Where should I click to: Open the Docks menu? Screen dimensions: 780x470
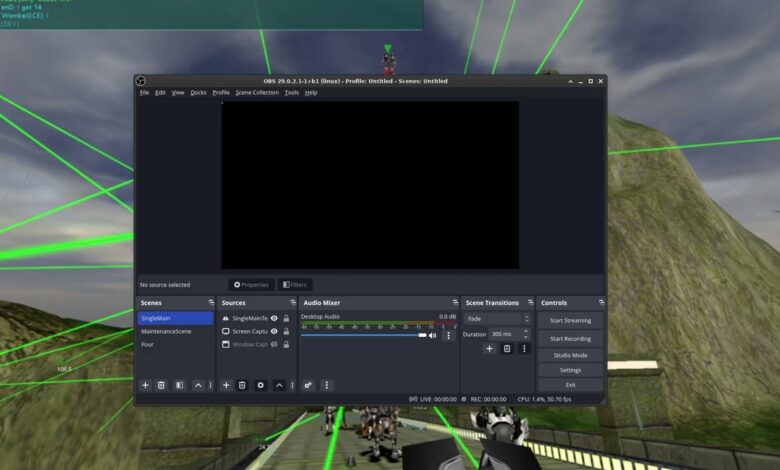click(x=198, y=93)
